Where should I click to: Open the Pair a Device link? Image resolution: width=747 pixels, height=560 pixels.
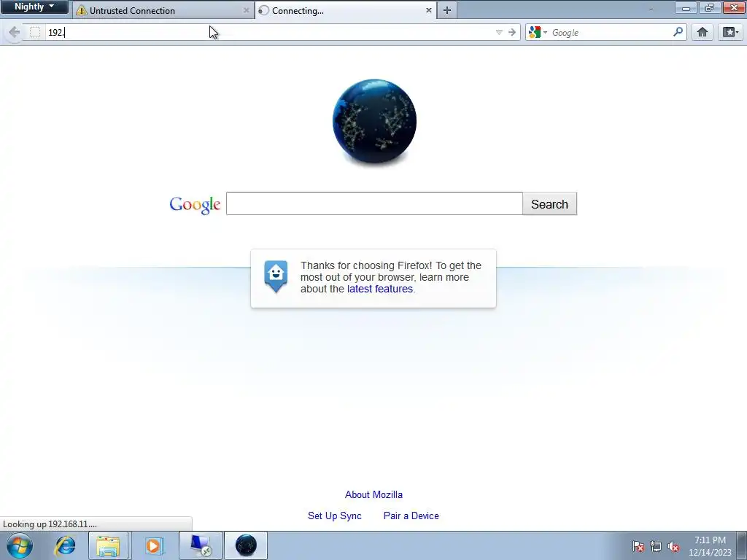coord(411,516)
